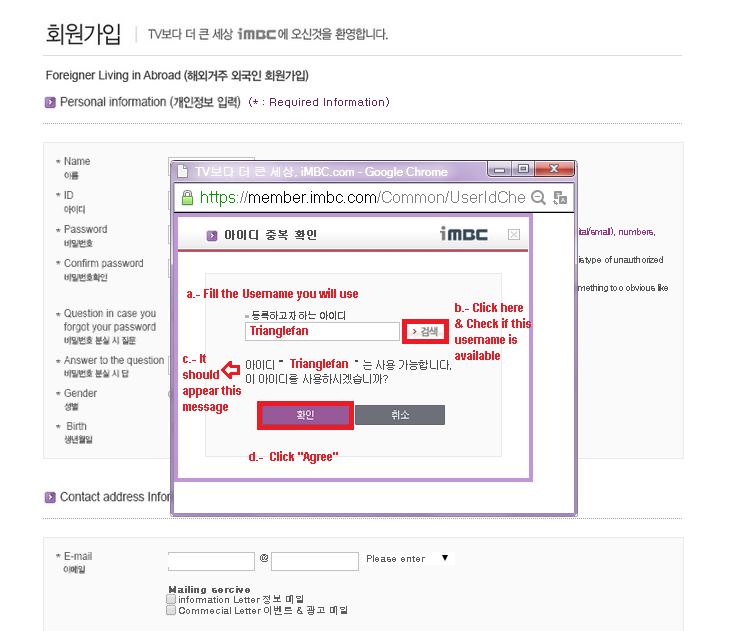Click the zoom magnifier icon in address bar
732x631 pixels.
point(539,197)
